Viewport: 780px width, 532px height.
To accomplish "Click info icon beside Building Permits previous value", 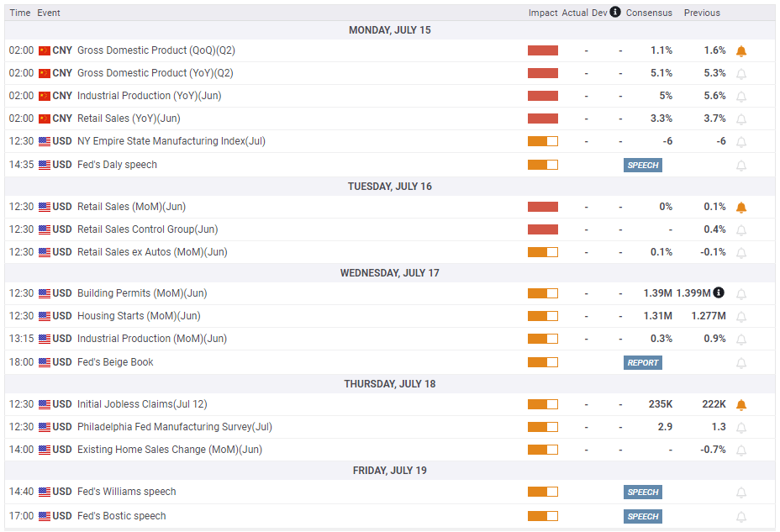I will 719,292.
